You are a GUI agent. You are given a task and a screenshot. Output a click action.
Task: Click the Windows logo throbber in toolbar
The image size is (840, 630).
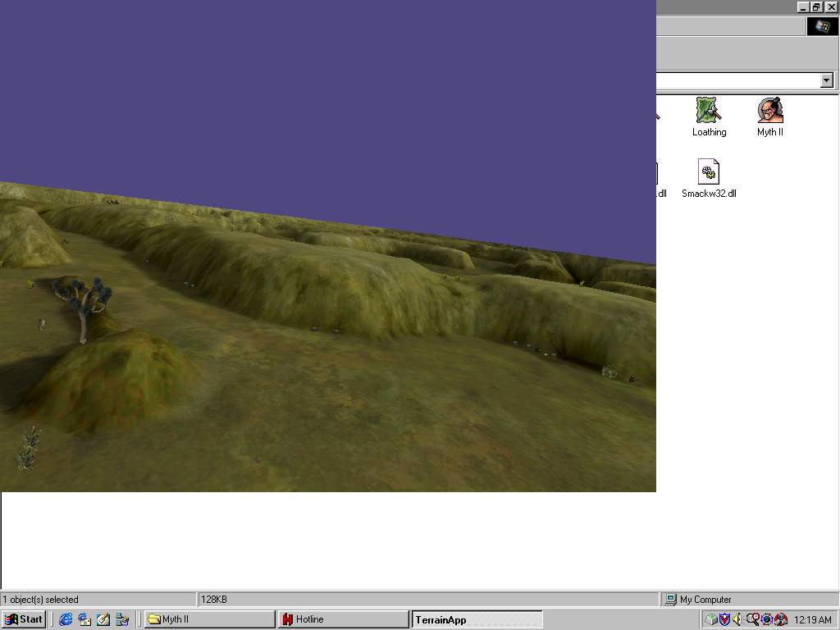[822, 26]
